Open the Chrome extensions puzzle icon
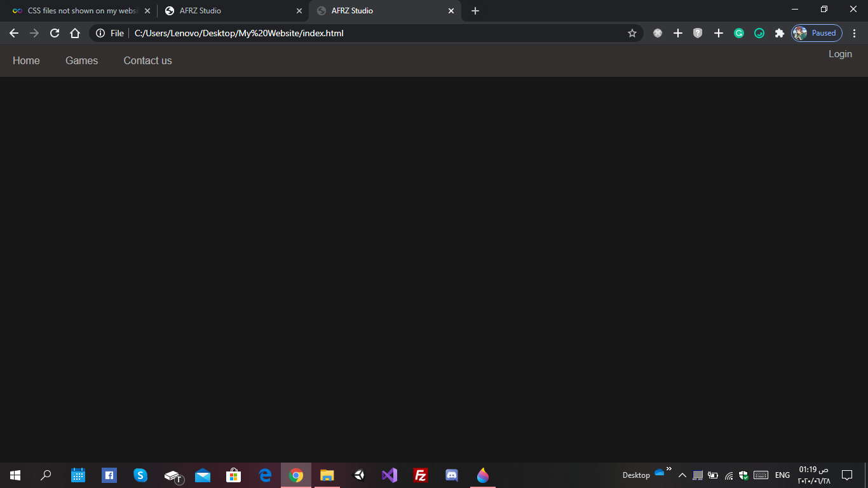The image size is (868, 488). 779,33
